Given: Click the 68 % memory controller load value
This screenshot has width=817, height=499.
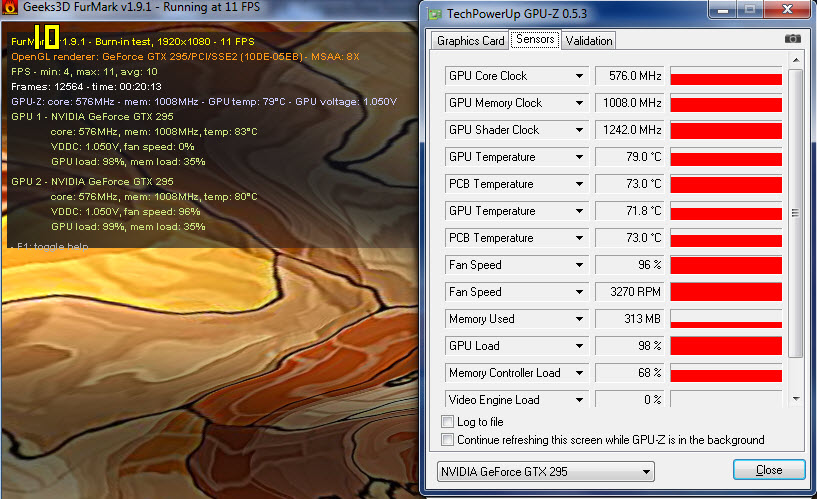Looking at the screenshot, I should (630, 373).
